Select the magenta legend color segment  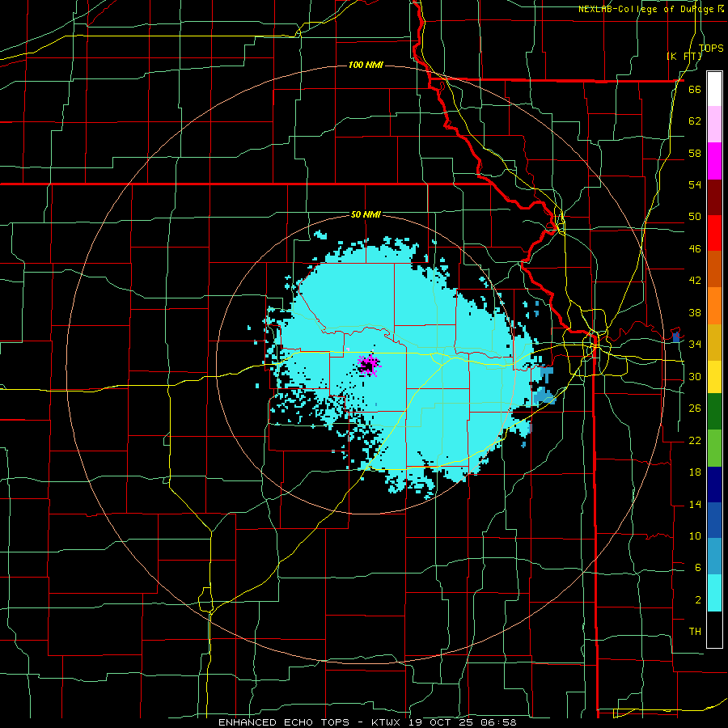pyautogui.click(x=714, y=161)
